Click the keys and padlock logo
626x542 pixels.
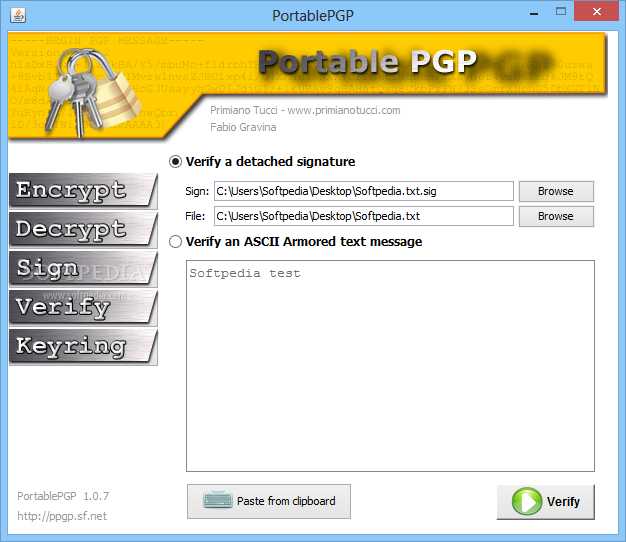[x=93, y=93]
